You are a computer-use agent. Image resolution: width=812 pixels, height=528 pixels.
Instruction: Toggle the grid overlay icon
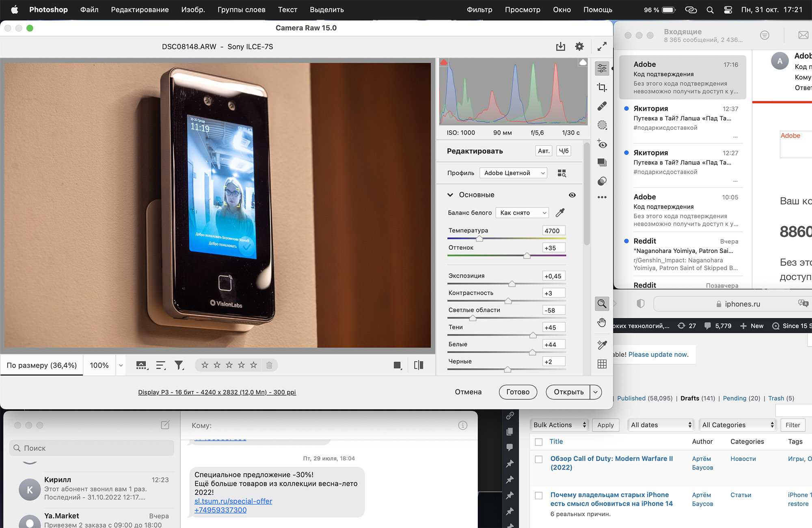point(602,364)
